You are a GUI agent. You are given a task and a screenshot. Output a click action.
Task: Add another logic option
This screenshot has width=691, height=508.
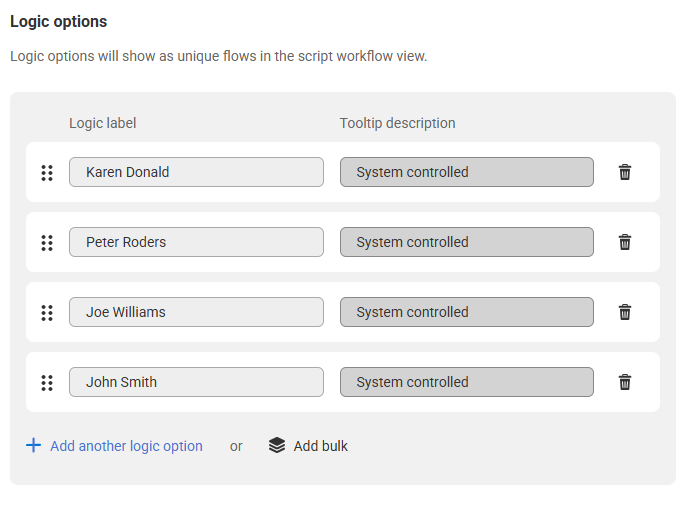[126, 446]
